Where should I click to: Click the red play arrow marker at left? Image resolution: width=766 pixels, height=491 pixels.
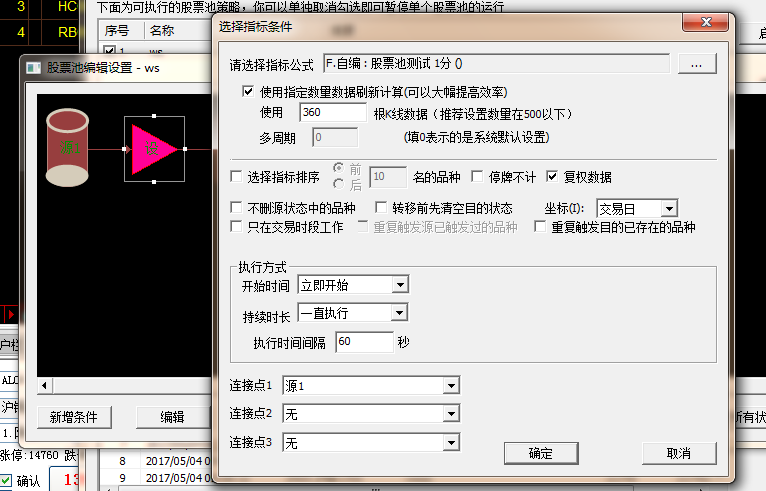pyautogui.click(x=10, y=315)
